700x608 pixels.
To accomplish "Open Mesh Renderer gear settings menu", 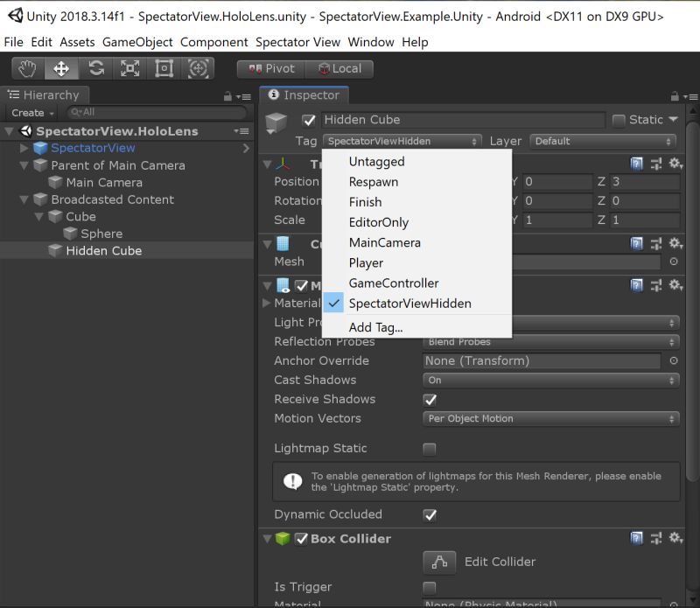I will [675, 285].
